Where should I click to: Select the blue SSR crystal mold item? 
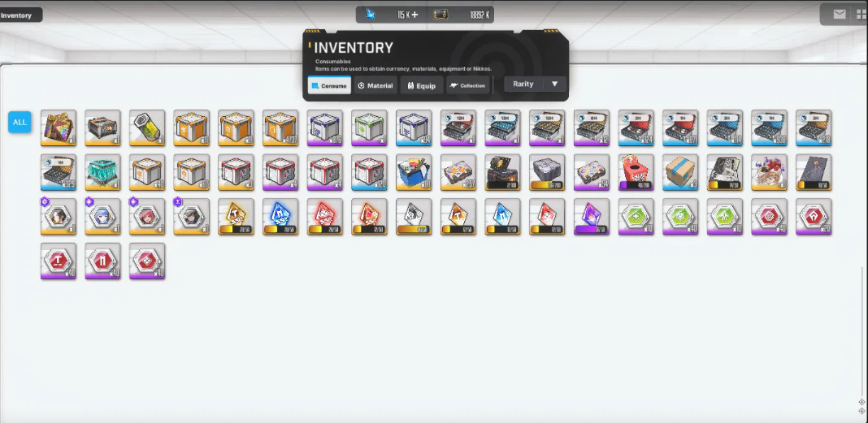280,216
